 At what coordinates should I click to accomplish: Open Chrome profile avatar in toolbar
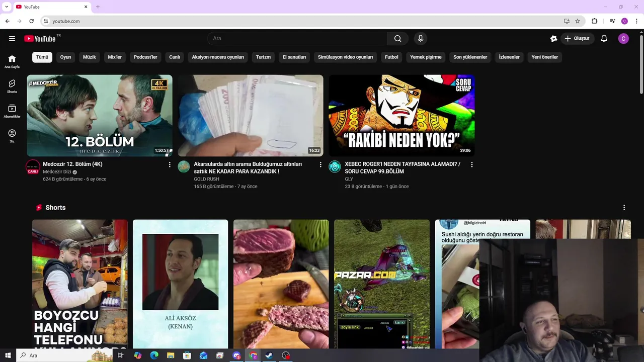(x=624, y=21)
